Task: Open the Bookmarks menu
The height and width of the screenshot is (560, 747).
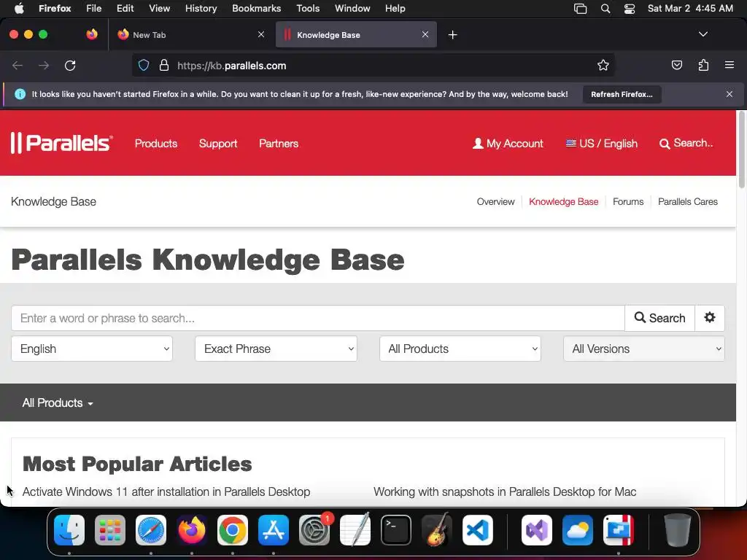Action: click(x=256, y=8)
